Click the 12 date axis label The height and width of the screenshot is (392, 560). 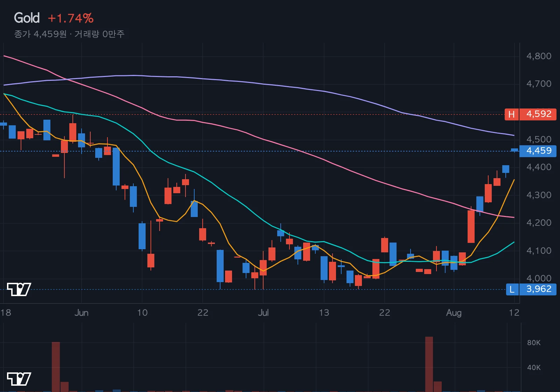click(514, 313)
